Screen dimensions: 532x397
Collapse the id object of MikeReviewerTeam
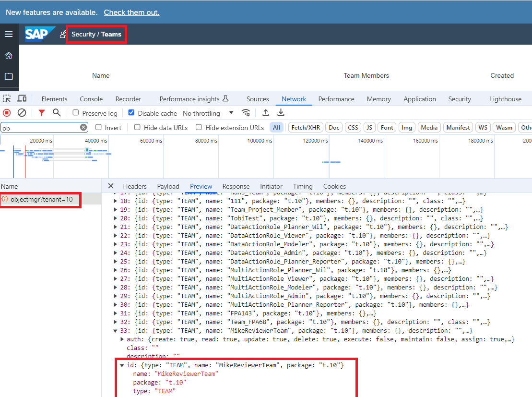(122, 365)
